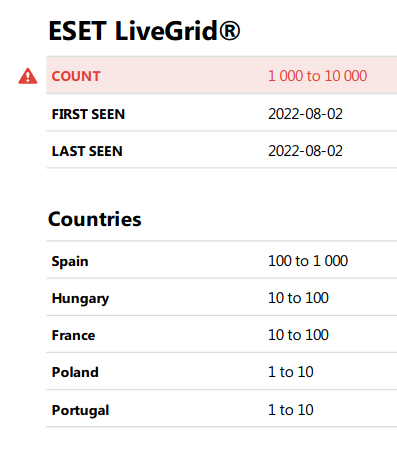Select the Poland country row
This screenshot has width=397, height=452.
[x=222, y=371]
